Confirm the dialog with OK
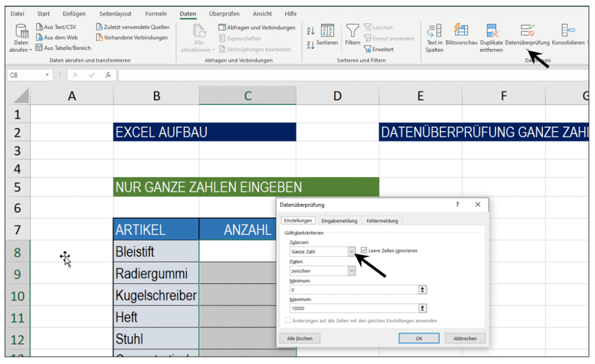Screen dimensions: 595x364 (419, 338)
